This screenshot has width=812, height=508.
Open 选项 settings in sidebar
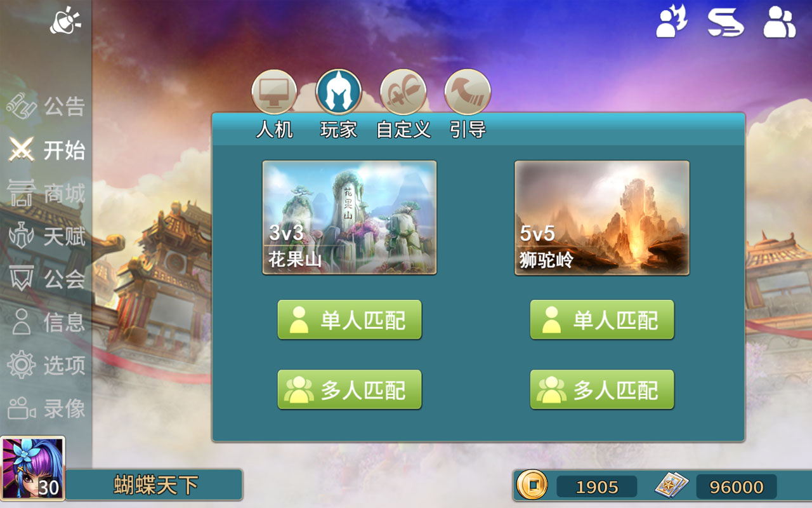click(46, 365)
